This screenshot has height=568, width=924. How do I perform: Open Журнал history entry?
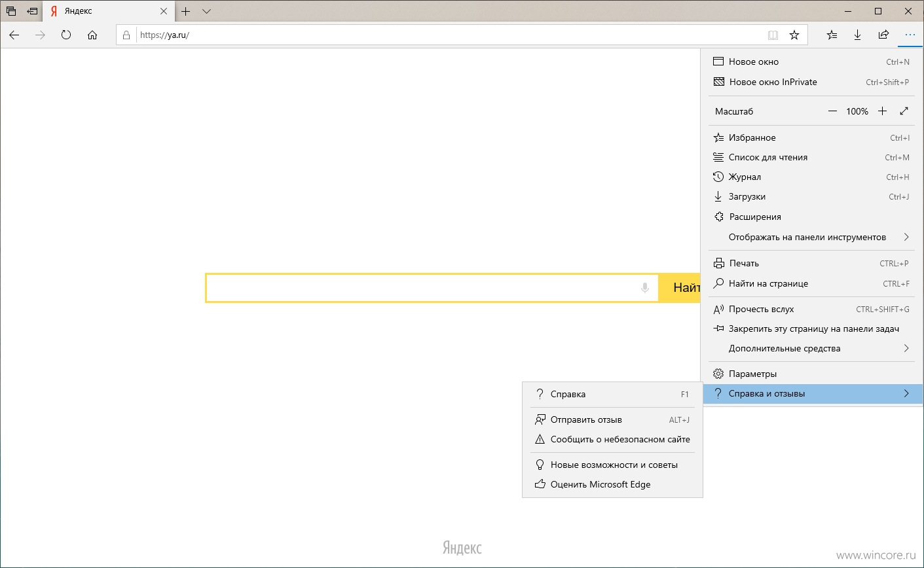coord(811,177)
